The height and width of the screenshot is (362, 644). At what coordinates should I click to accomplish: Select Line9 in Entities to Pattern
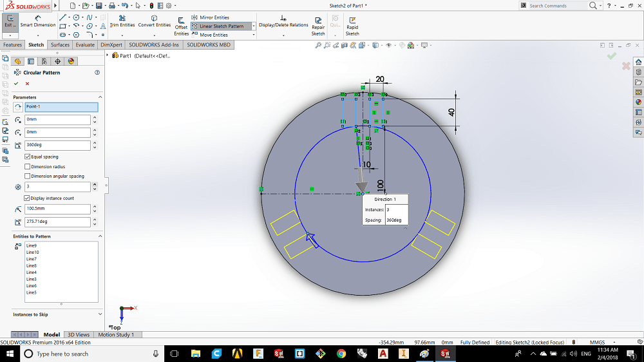(x=32, y=245)
